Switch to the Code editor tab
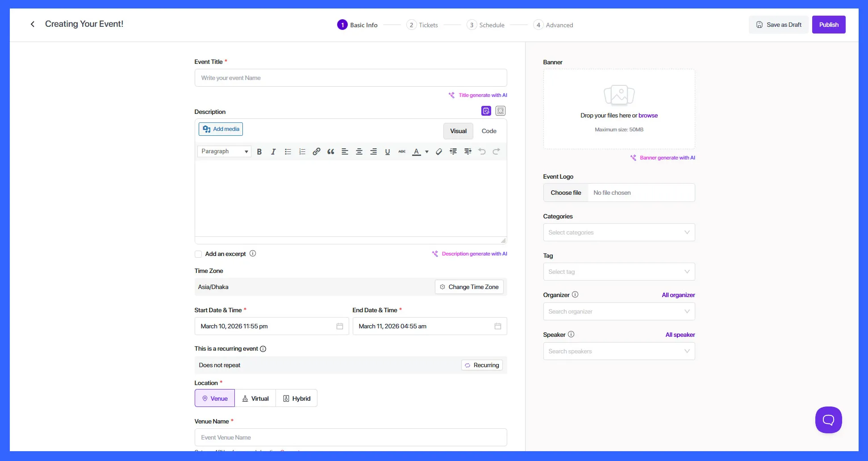This screenshot has width=868, height=461. [x=489, y=131]
